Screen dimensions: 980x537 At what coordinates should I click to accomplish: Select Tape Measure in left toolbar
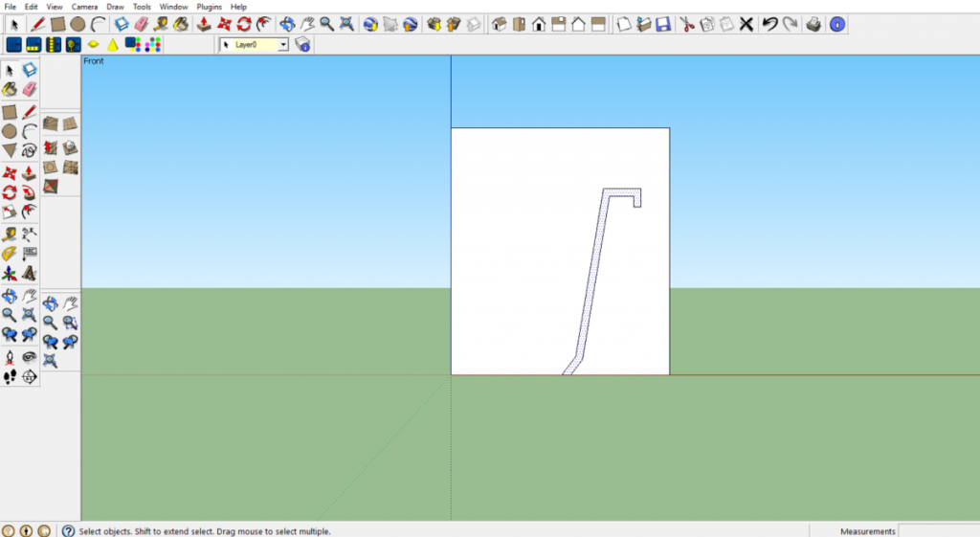click(x=10, y=235)
